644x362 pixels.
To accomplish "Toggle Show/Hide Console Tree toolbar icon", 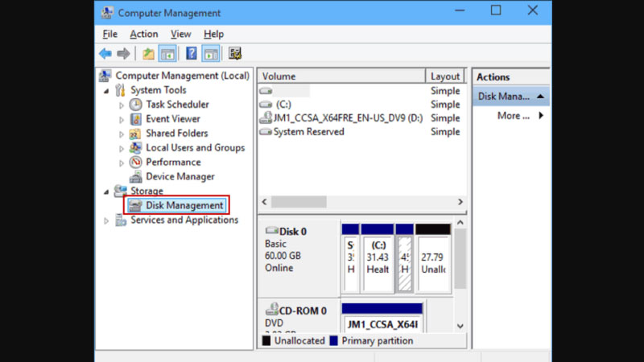I will pyautogui.click(x=167, y=54).
